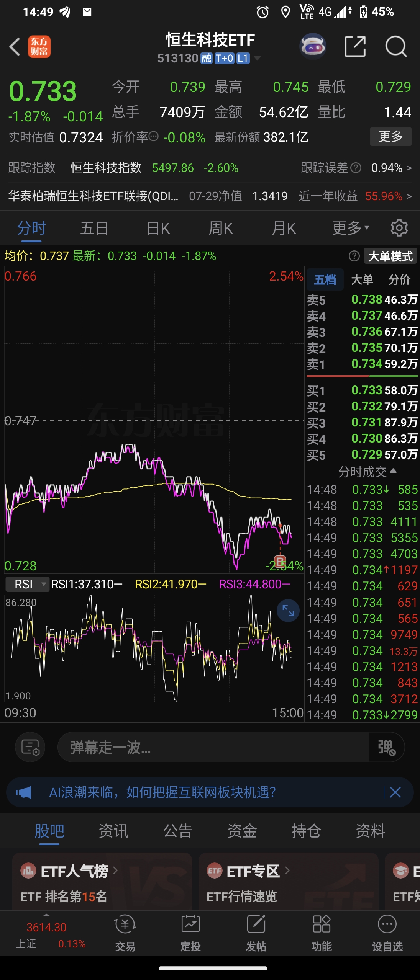The height and width of the screenshot is (980, 420).
Task: Select the 大单 tab
Action: coord(362,279)
